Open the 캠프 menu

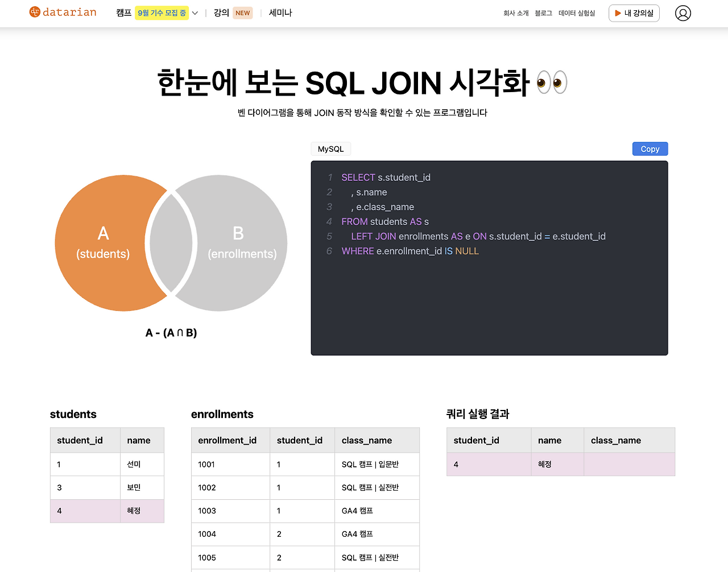[123, 13]
